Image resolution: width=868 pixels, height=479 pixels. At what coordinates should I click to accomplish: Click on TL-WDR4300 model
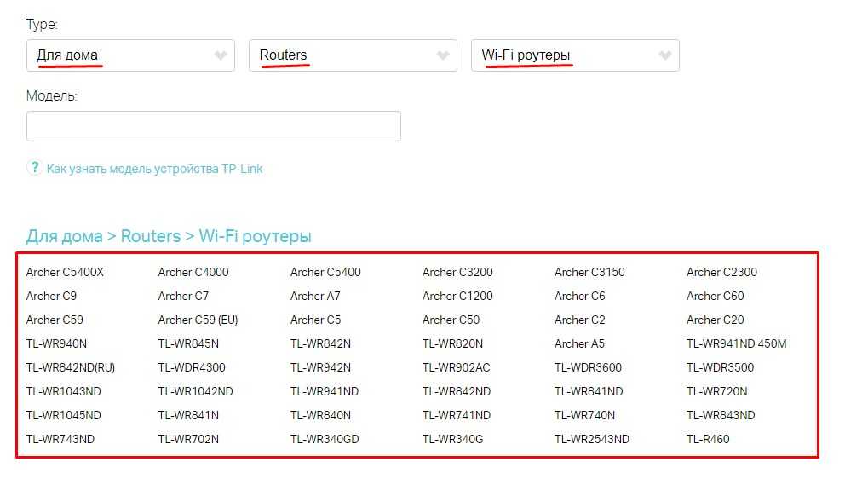(x=192, y=368)
